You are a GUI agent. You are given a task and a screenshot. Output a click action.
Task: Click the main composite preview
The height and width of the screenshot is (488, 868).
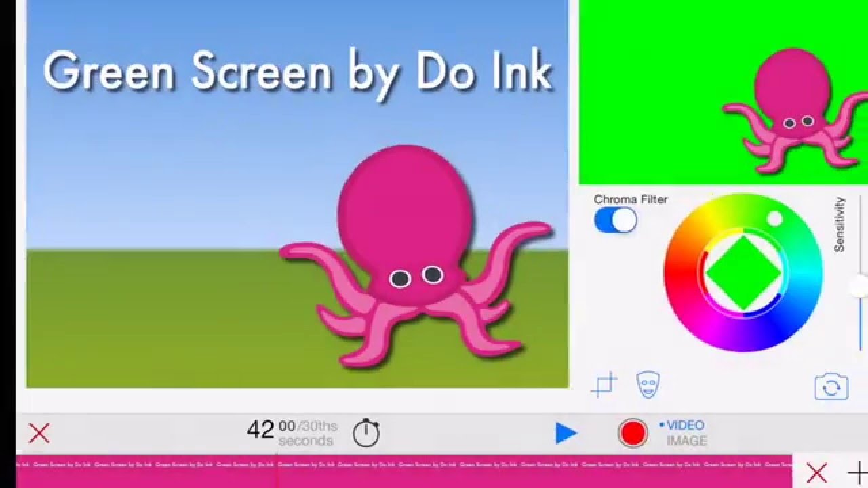[297, 194]
